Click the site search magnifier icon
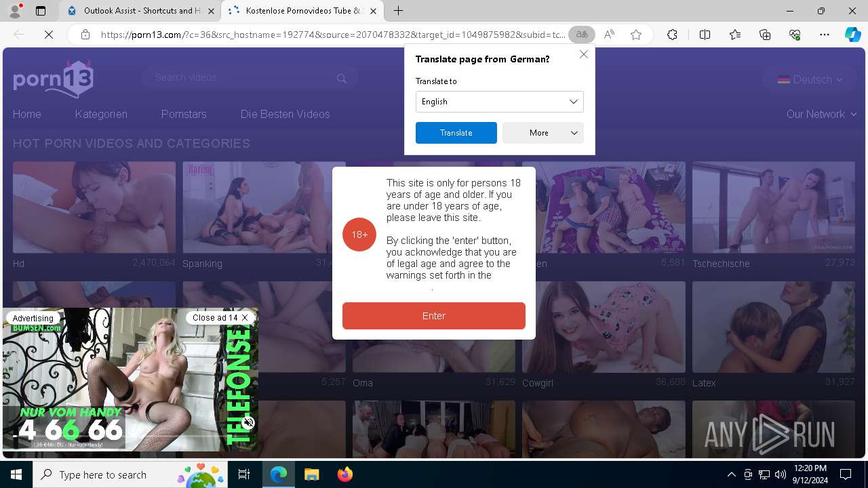Screen dimensions: 868x488 tap(342, 79)
